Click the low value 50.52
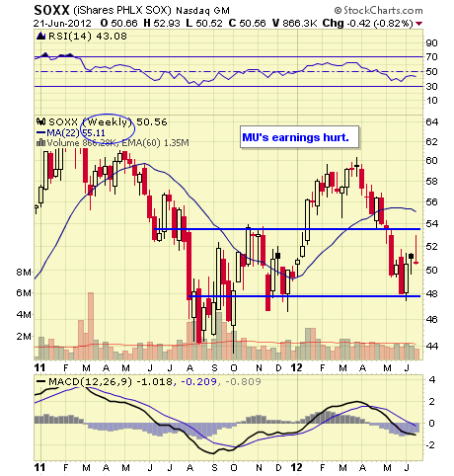 tap(209, 24)
